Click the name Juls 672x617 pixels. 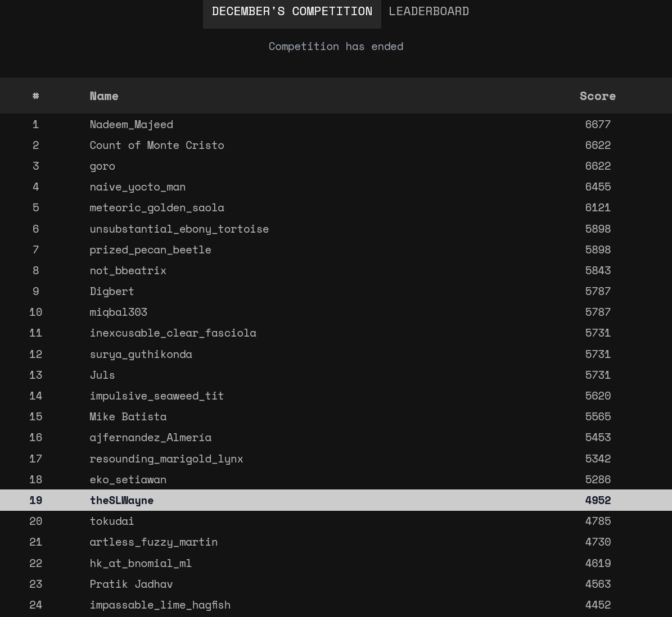pos(102,375)
